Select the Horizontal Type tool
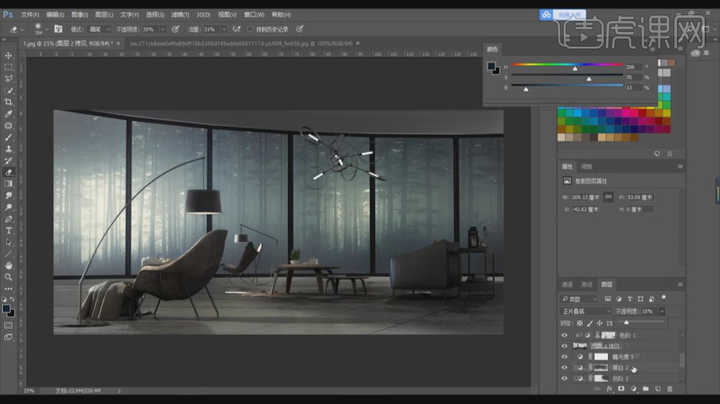Image resolution: width=720 pixels, height=404 pixels. point(8,230)
